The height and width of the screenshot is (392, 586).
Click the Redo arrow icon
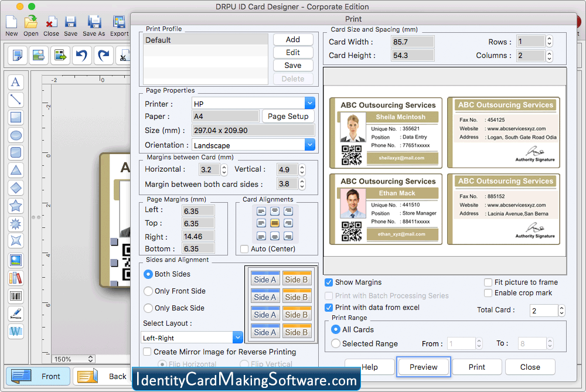point(103,55)
